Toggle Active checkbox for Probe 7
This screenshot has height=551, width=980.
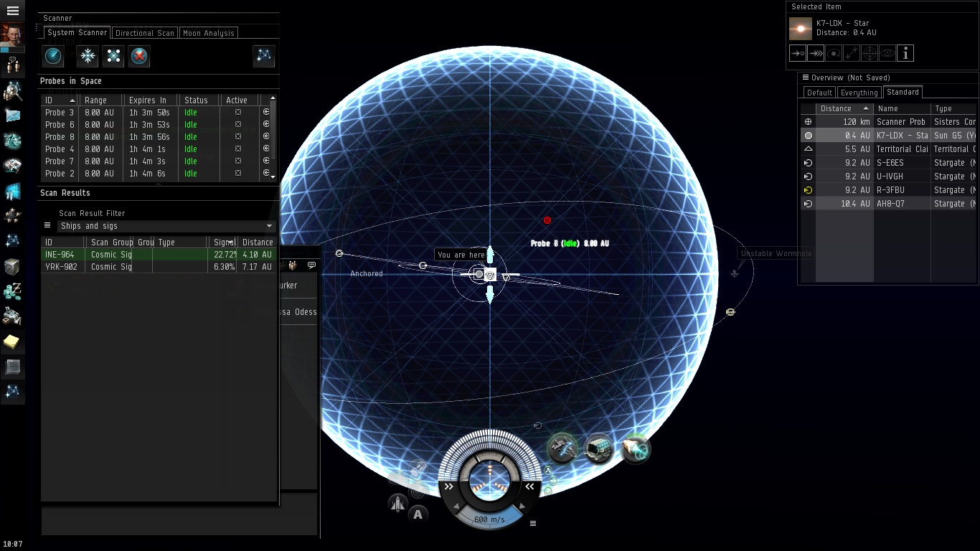click(238, 161)
